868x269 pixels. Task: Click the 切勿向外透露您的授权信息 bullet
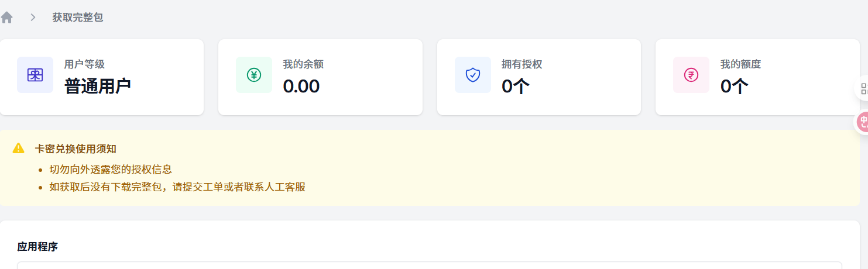pyautogui.click(x=111, y=170)
